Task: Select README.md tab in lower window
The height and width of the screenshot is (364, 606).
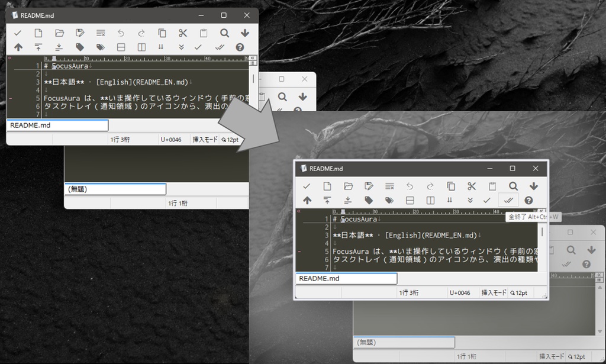Action: (x=346, y=278)
